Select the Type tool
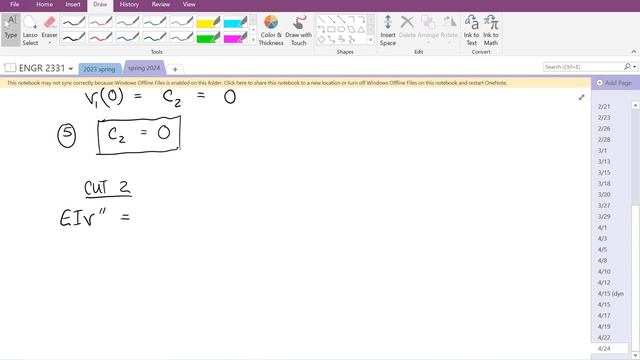Image resolution: width=640 pixels, height=360 pixels. (x=11, y=29)
